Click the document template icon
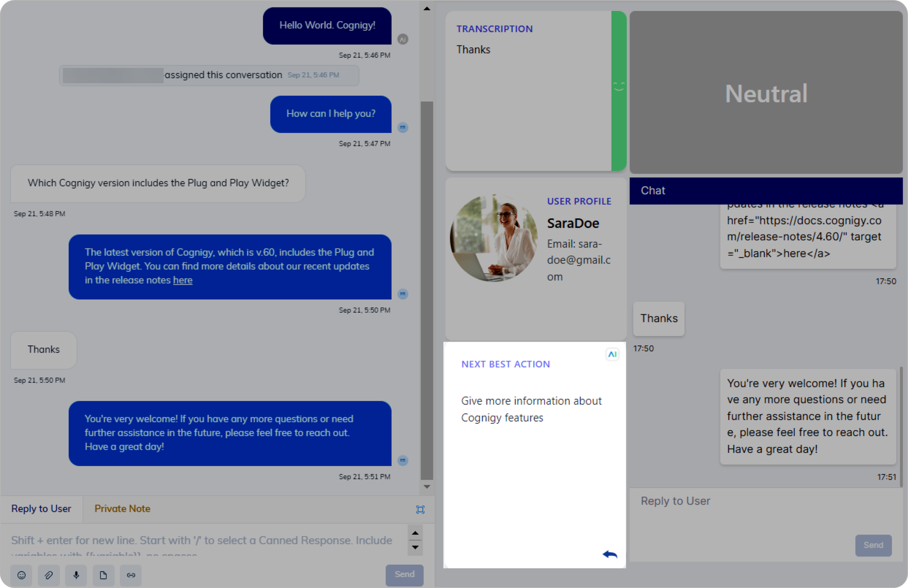Screen dimensions: 908x588 103,575
